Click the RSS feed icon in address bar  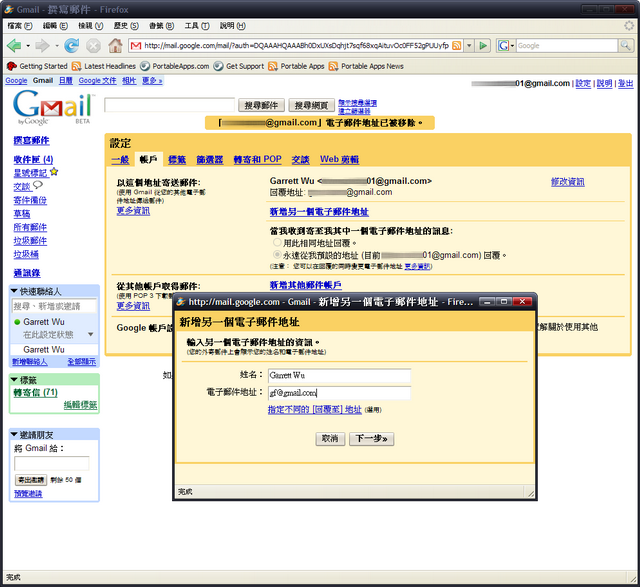point(457,46)
